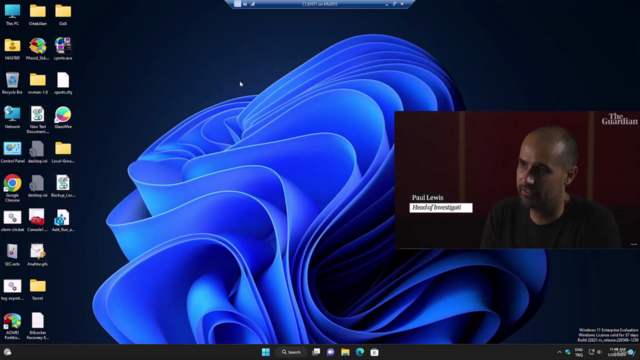Select the log-export batch file
Image resolution: width=640 pixels, height=360 pixels.
pos(12,289)
